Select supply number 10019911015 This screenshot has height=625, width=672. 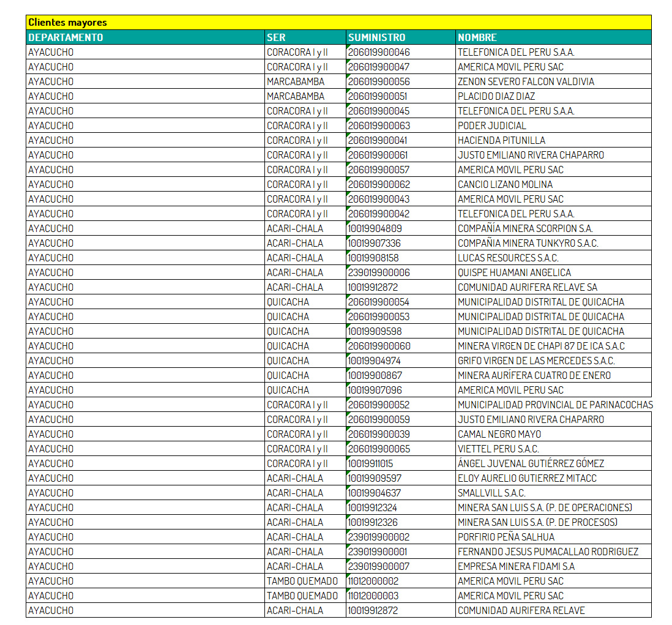coord(401,463)
